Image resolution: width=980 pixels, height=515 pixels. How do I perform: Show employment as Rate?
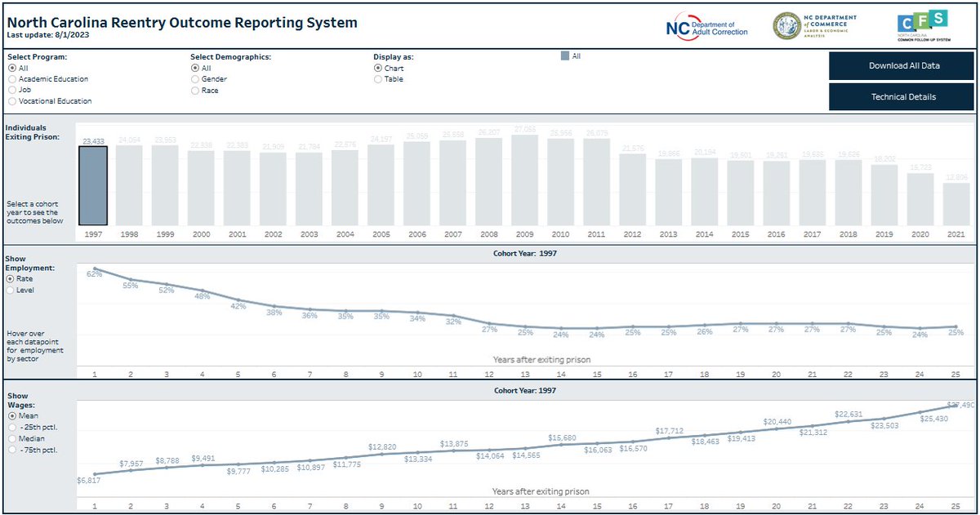click(x=11, y=279)
